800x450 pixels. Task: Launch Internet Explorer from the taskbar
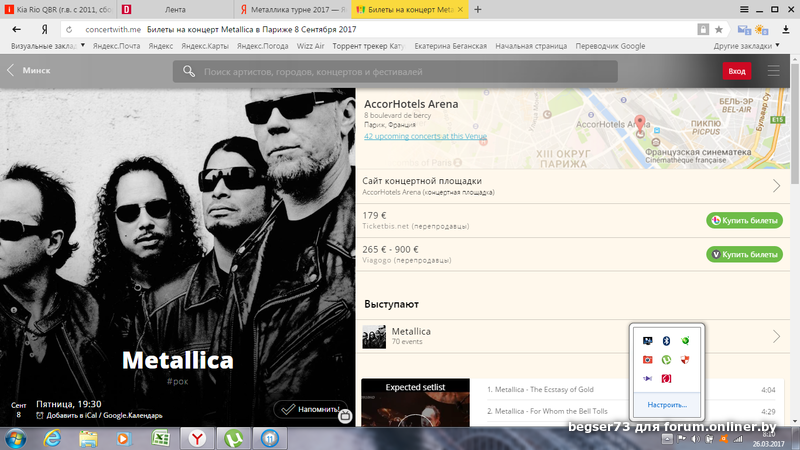point(52,438)
